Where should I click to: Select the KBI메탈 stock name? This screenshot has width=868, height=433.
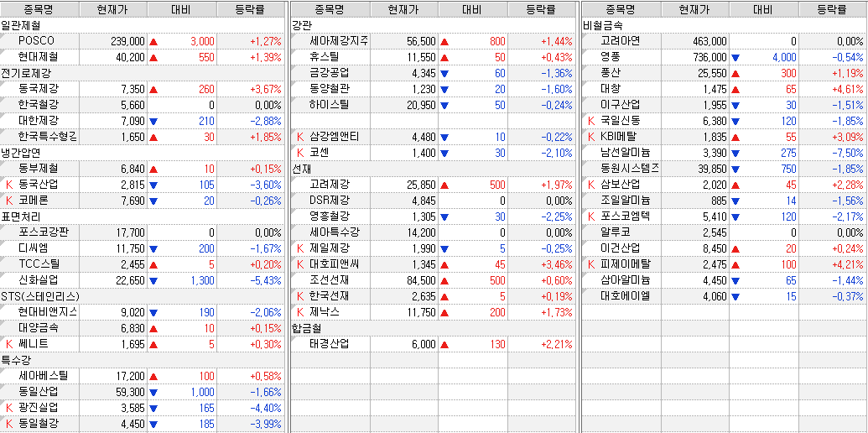[618, 137]
